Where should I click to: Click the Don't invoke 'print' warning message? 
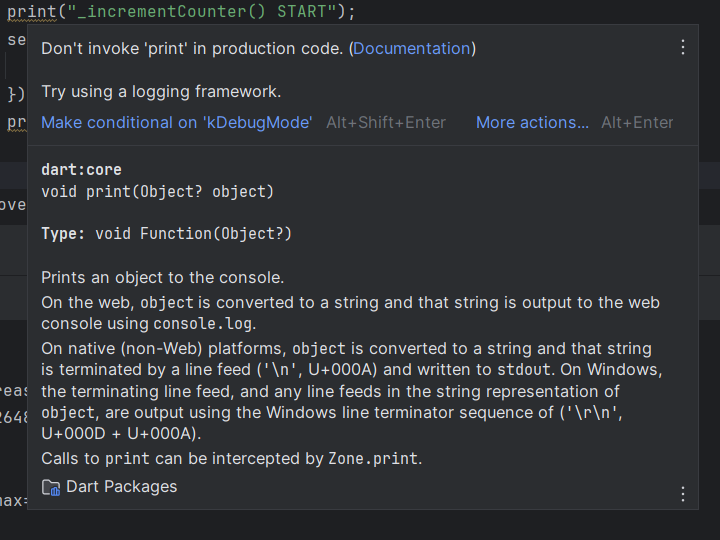(x=192, y=48)
